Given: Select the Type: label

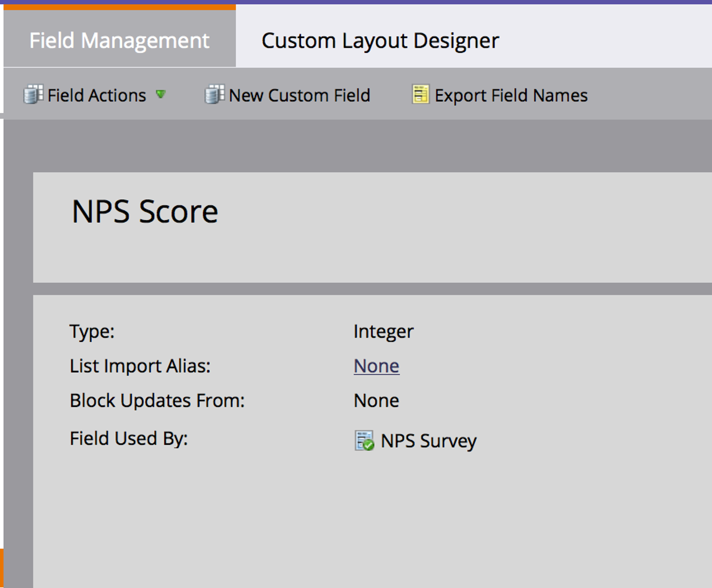Looking at the screenshot, I should coord(92,331).
